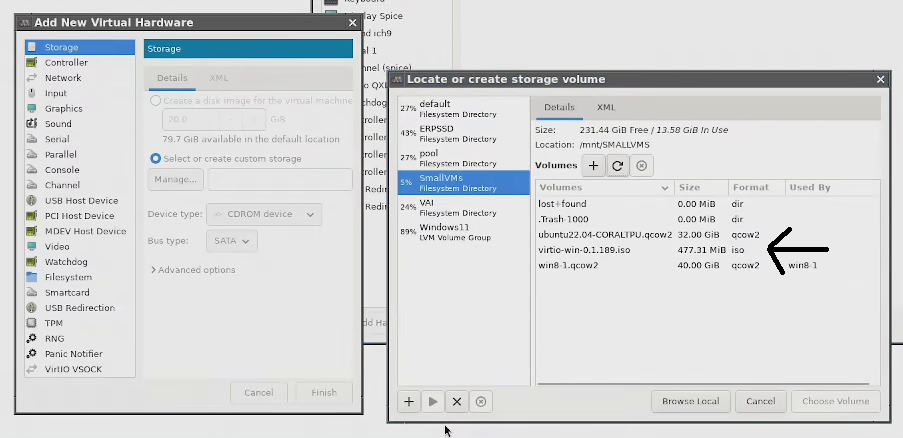Open the Device type dropdown
The width and height of the screenshot is (903, 438).
point(264,214)
